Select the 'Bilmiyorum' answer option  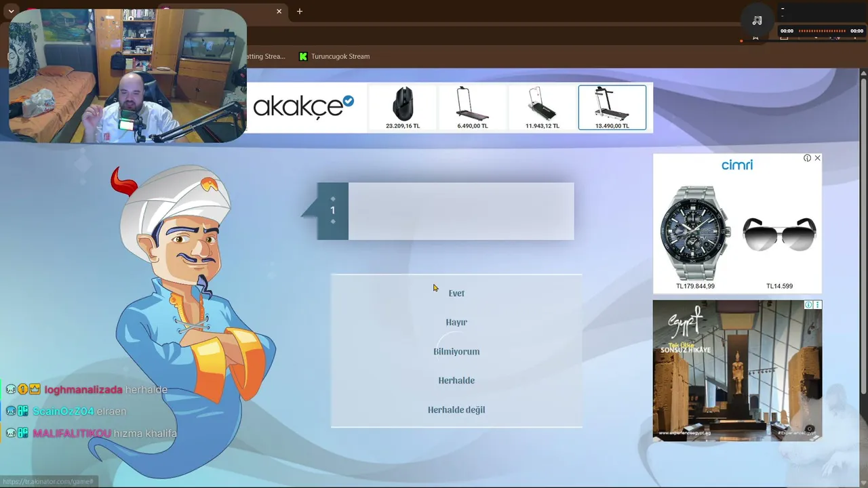pos(456,352)
